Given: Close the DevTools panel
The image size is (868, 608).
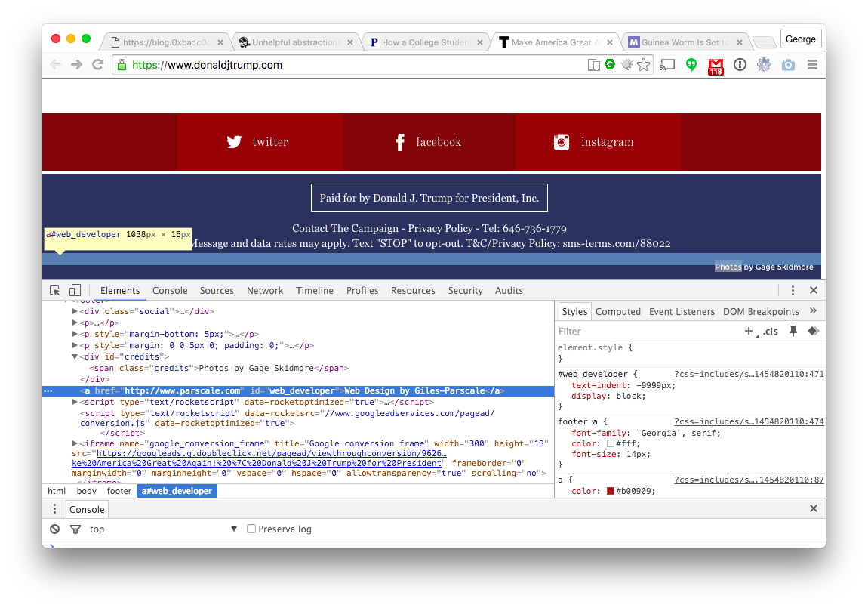Looking at the screenshot, I should [813, 290].
